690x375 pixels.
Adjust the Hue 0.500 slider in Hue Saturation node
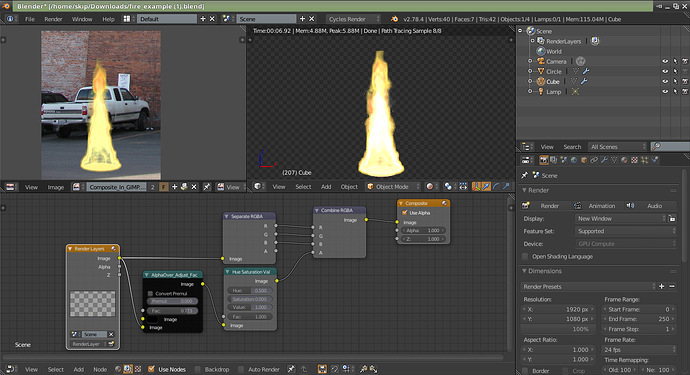(x=250, y=290)
